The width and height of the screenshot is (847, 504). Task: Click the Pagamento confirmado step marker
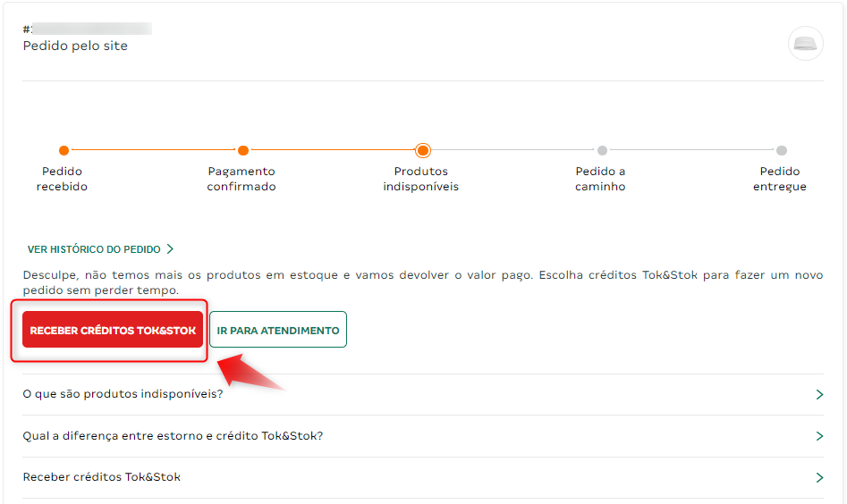tap(243, 150)
